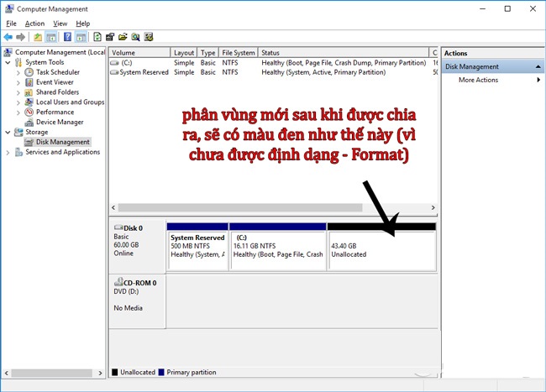
Task: Expand the Event Viewer node
Action: pos(18,82)
